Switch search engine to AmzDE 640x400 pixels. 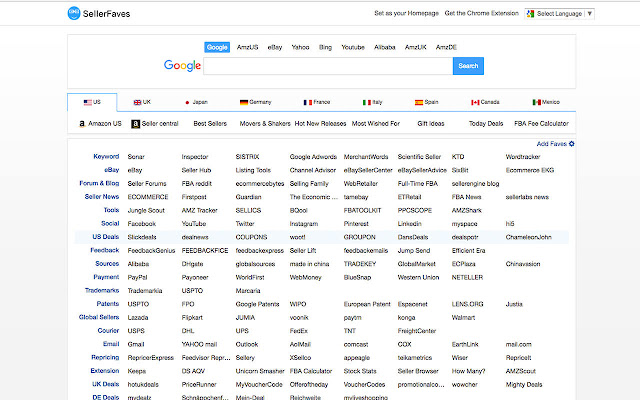pyautogui.click(x=446, y=47)
